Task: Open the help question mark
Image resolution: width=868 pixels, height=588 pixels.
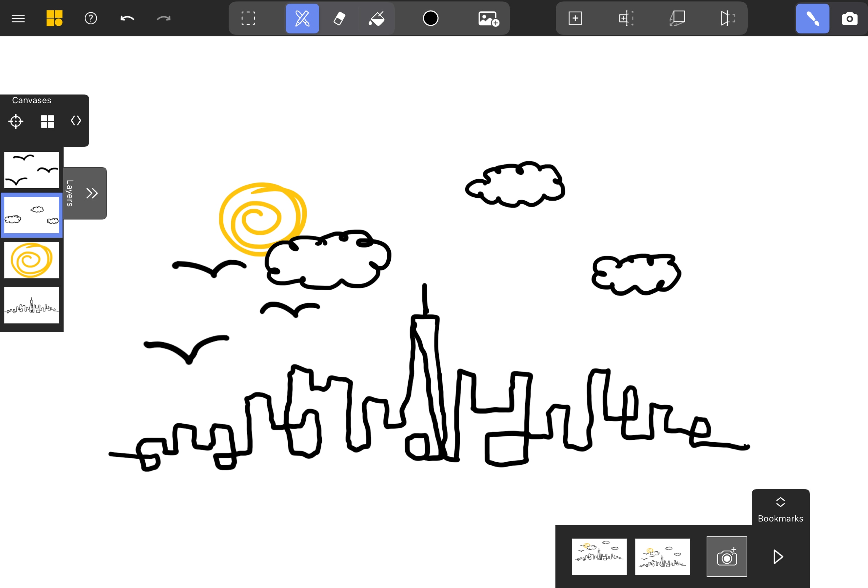Action: (91, 18)
